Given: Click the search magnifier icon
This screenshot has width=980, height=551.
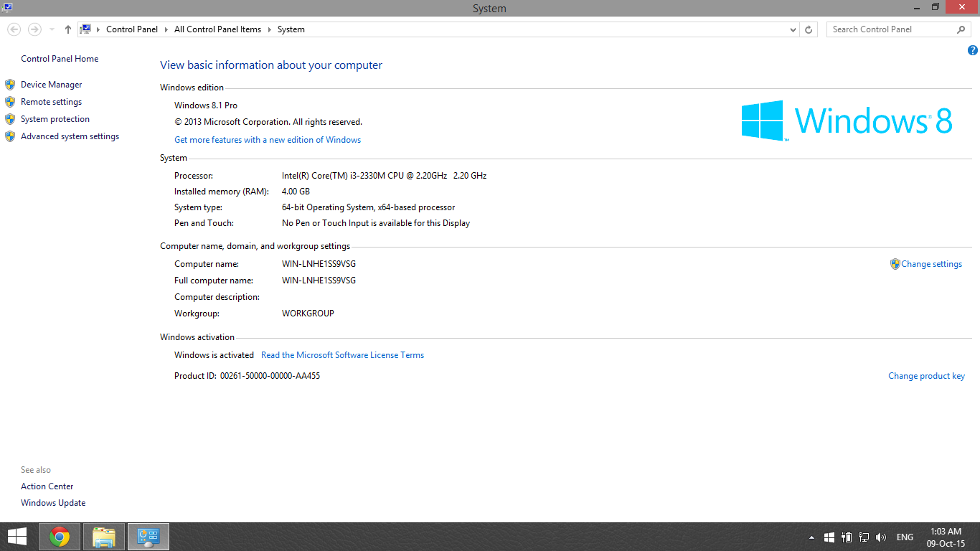Looking at the screenshot, I should [961, 29].
